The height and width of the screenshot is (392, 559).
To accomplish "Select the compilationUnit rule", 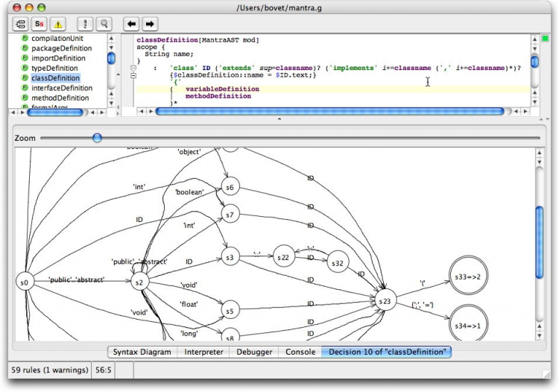I will [x=57, y=38].
